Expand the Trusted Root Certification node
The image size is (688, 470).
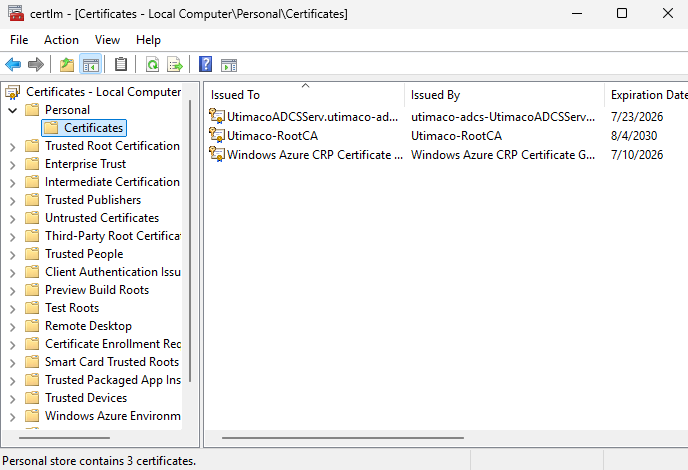pyautogui.click(x=12, y=146)
